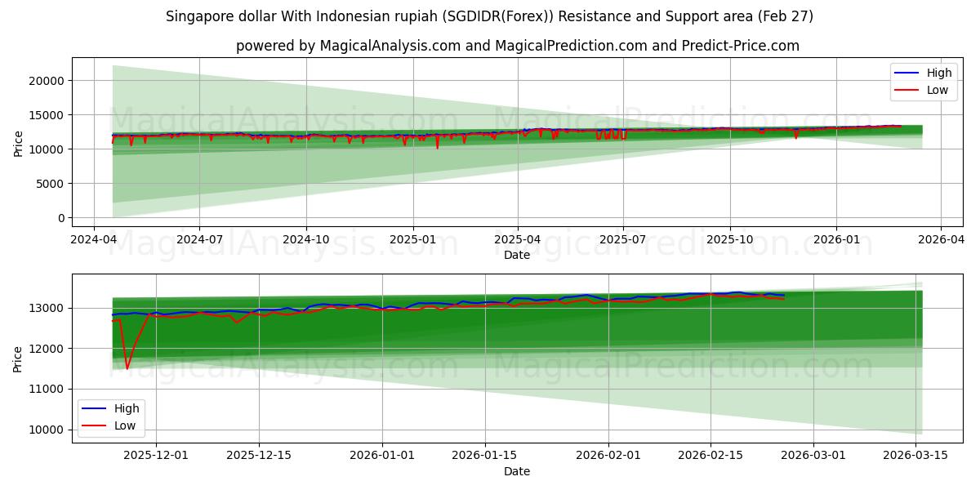Screen dimensions: 980x490
Task: Click the 10000 tick on the bottom price axis
Action: [48, 430]
